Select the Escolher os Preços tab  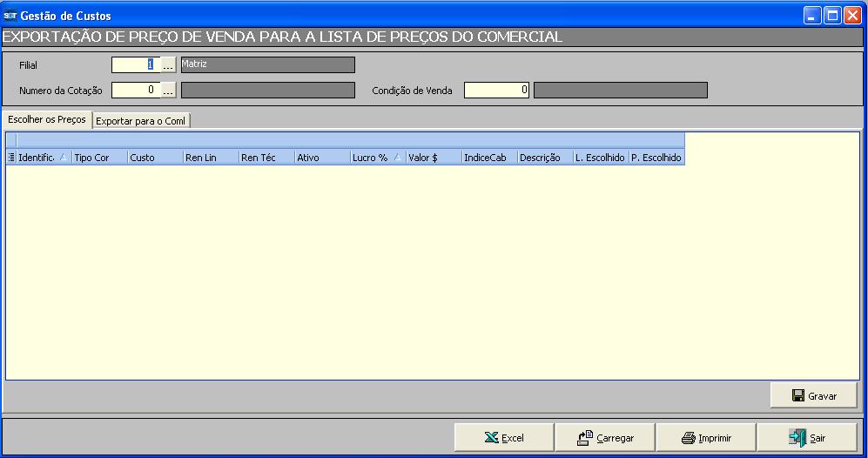[x=47, y=120]
